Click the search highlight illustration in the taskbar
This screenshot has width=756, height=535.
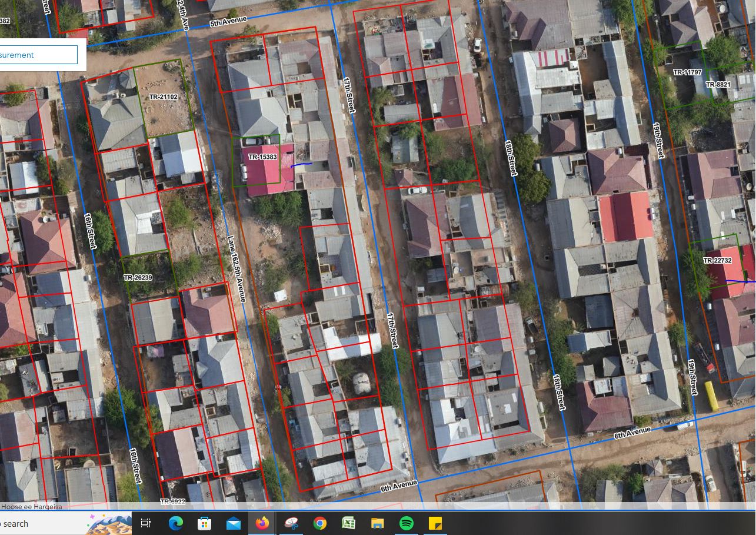109,523
